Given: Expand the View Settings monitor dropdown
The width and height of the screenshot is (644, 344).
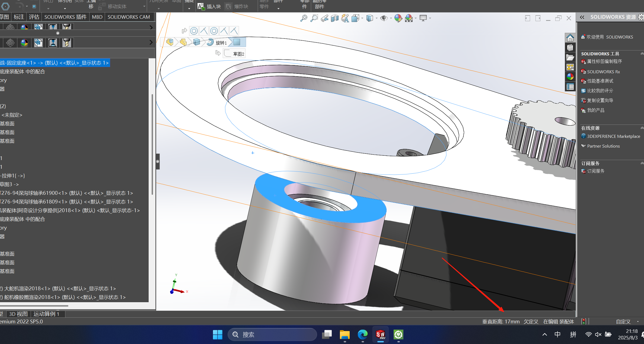Looking at the screenshot, I should coord(430,18).
